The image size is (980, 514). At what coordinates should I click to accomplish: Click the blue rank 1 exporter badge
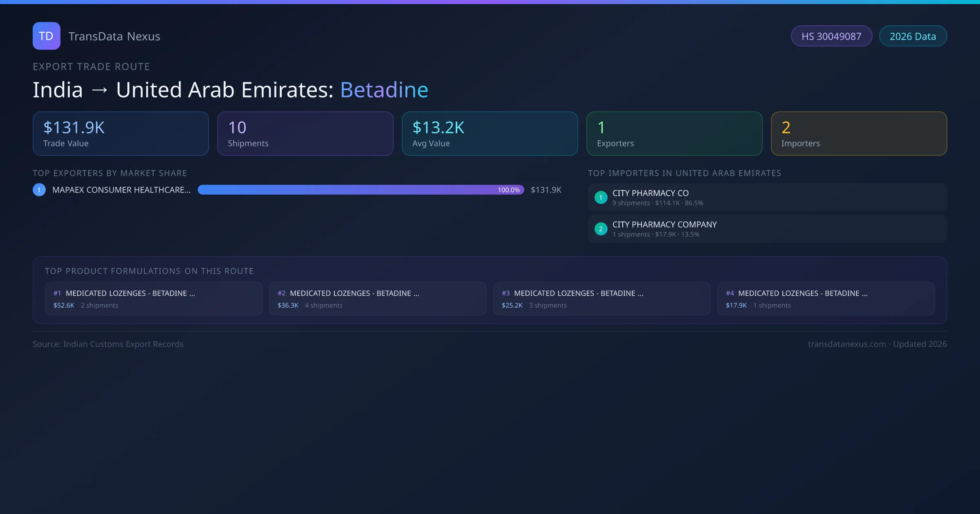click(x=39, y=190)
